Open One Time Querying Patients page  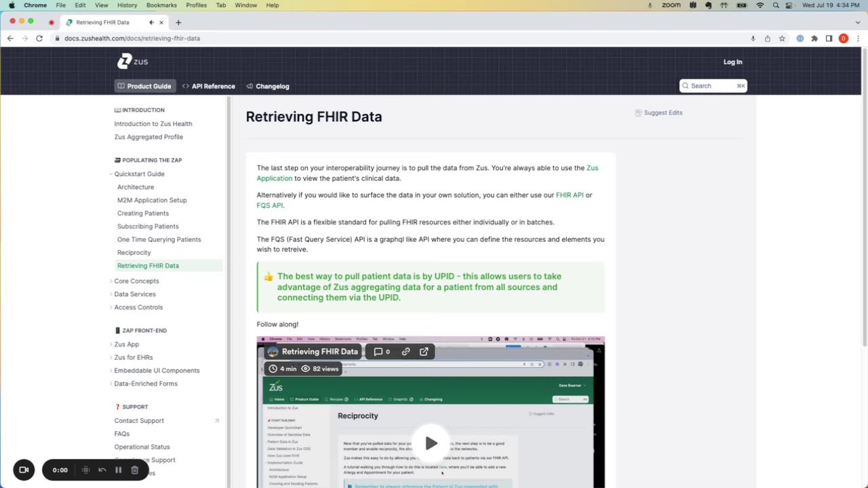coord(159,239)
